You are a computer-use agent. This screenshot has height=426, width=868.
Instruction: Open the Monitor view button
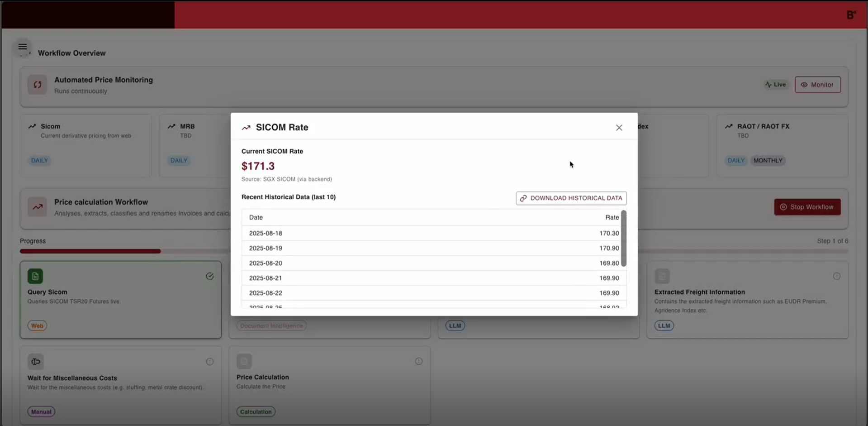pos(817,85)
